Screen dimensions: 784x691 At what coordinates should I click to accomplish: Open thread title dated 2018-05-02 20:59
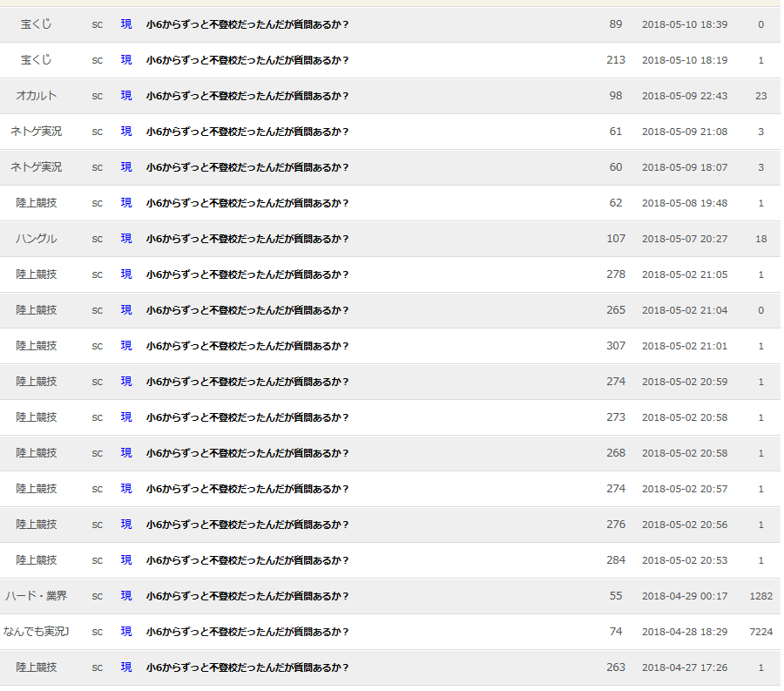pos(247,382)
